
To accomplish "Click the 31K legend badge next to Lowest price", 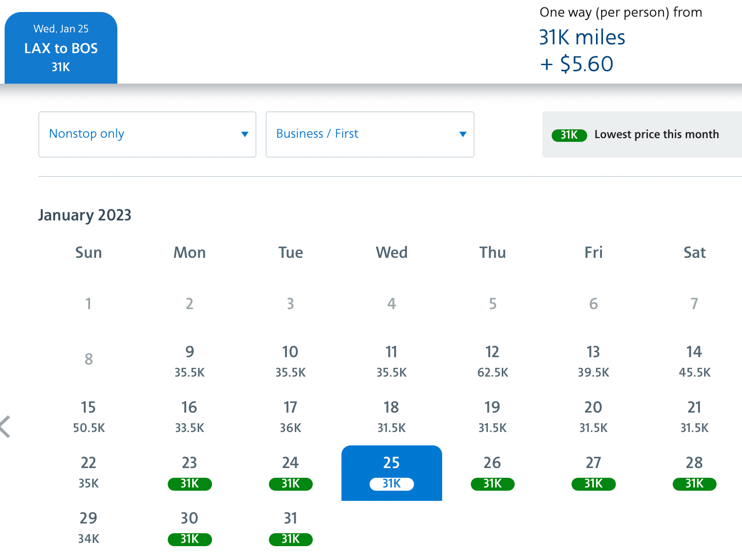I will tap(569, 135).
